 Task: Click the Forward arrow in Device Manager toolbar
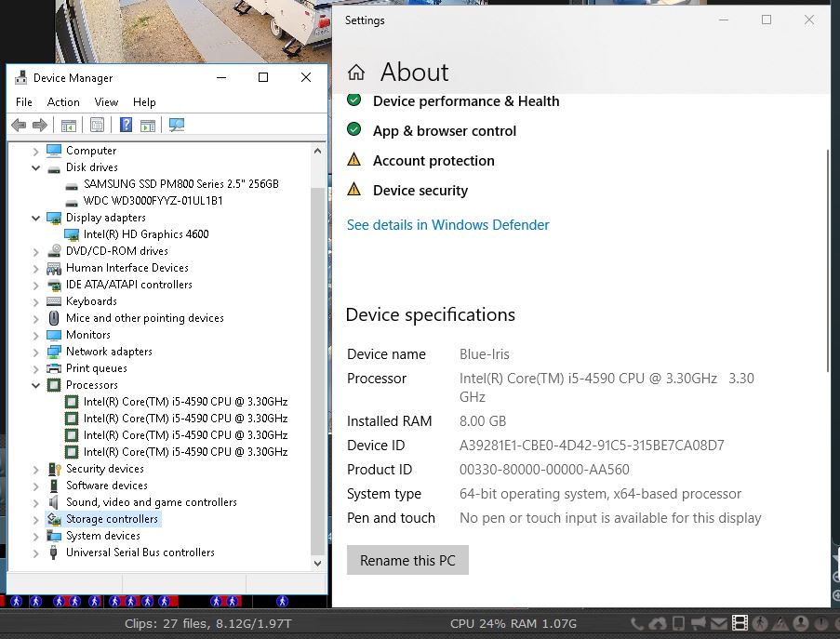40,126
